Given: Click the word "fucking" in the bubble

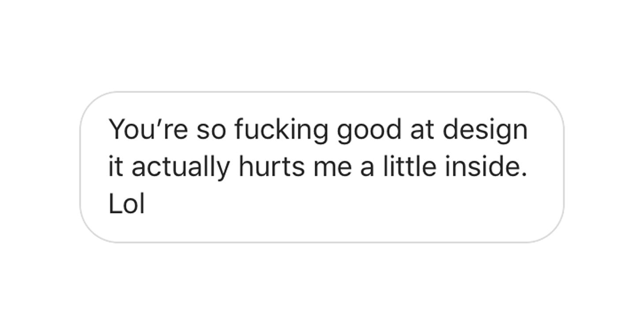Looking at the screenshot, I should (x=281, y=130).
